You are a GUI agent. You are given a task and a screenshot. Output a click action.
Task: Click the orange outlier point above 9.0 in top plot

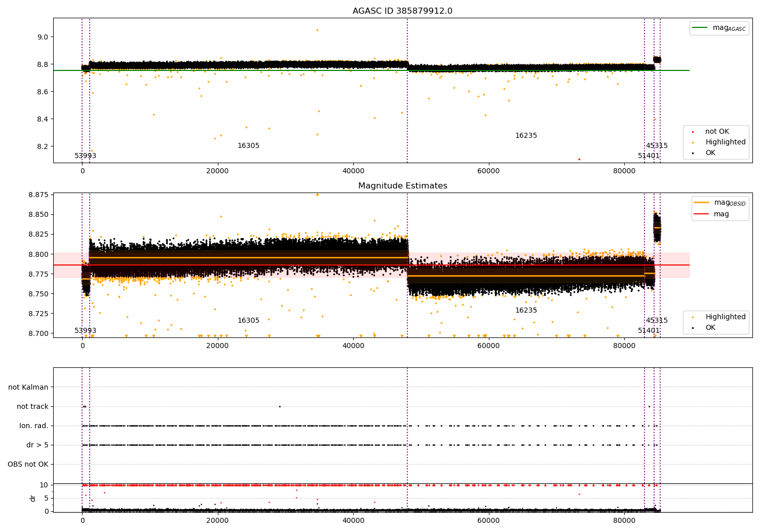pyautogui.click(x=318, y=30)
